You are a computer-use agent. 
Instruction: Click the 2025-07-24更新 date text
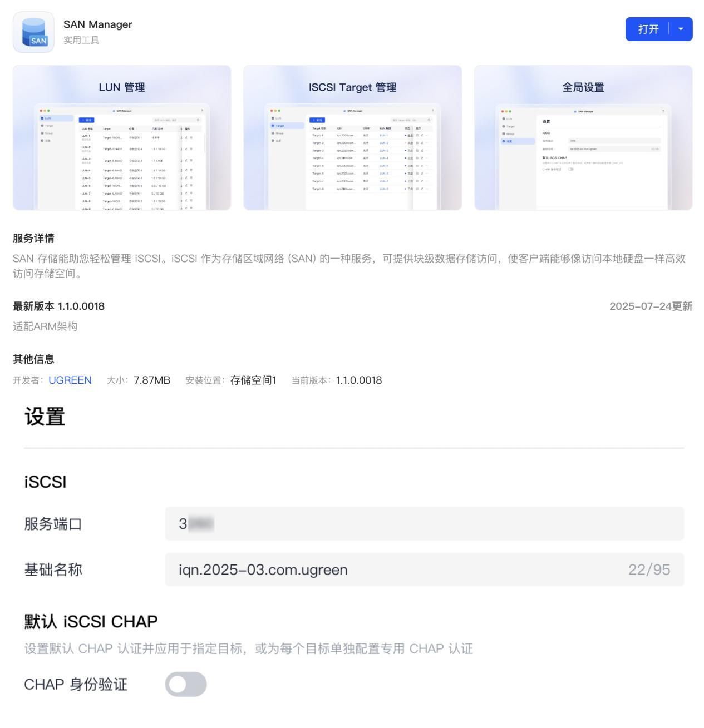651,306
